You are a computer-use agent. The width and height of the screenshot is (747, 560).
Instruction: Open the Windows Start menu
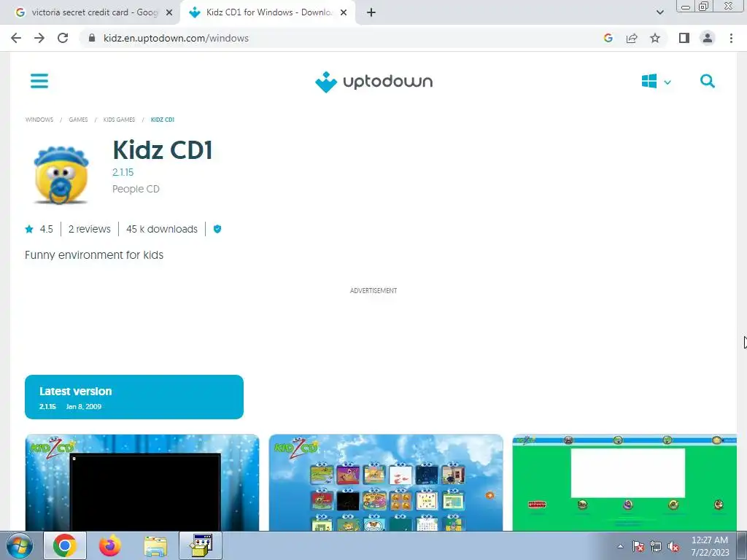pos(18,545)
